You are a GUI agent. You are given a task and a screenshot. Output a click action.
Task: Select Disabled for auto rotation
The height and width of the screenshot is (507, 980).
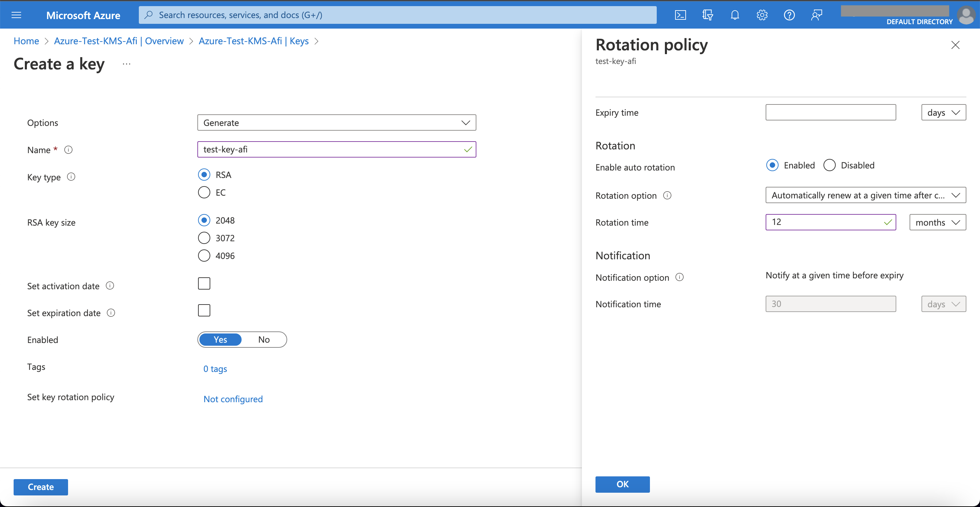pos(829,165)
